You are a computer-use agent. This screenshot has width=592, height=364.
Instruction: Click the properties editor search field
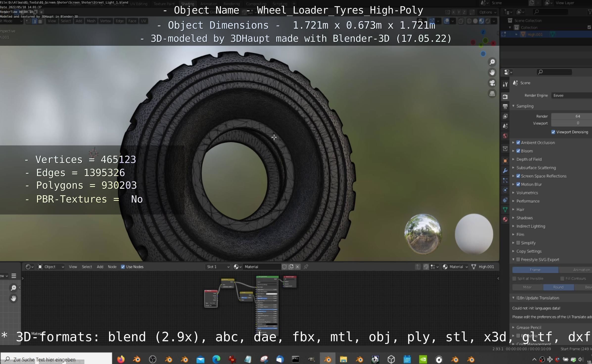click(x=554, y=72)
